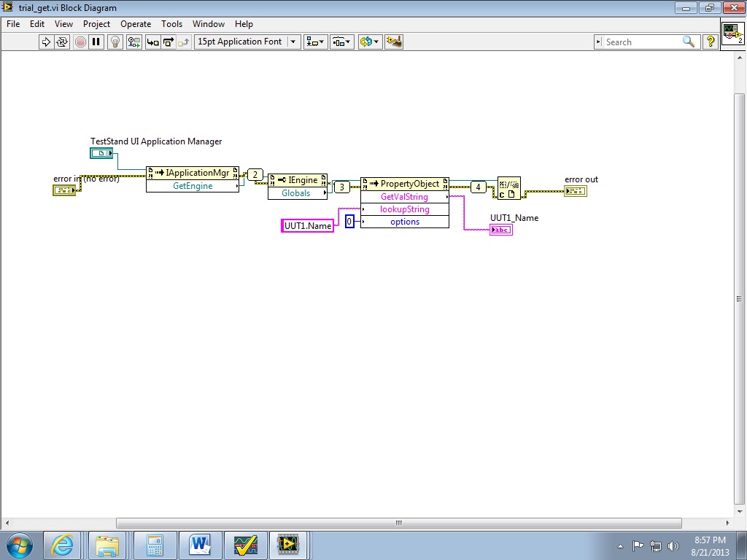Click the GetValString method row
The height and width of the screenshot is (560, 747).
coord(405,197)
